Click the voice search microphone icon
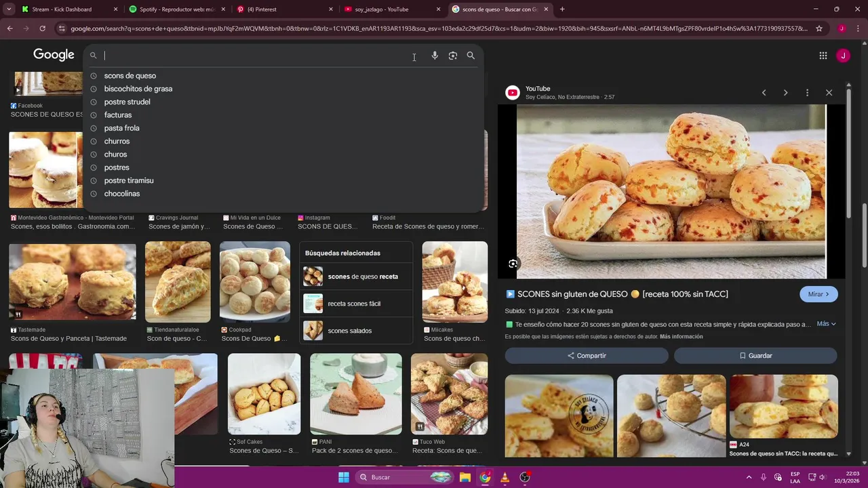The height and width of the screenshot is (488, 868). pos(435,56)
